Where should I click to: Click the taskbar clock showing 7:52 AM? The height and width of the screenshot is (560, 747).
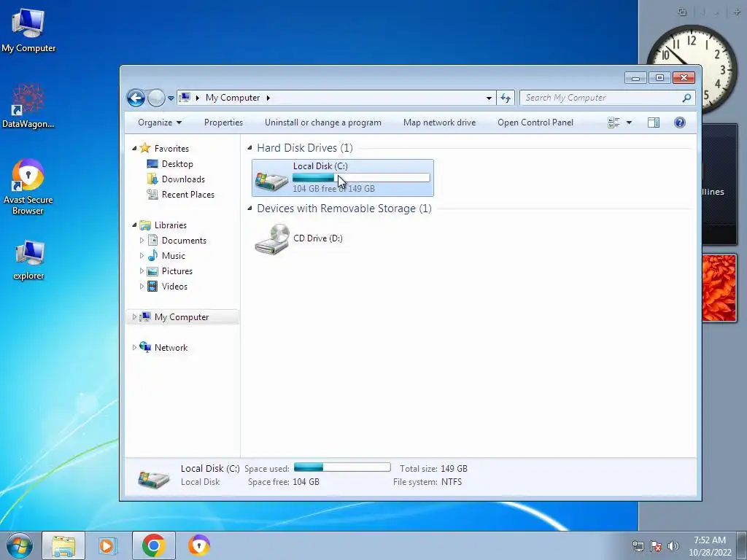[710, 546]
